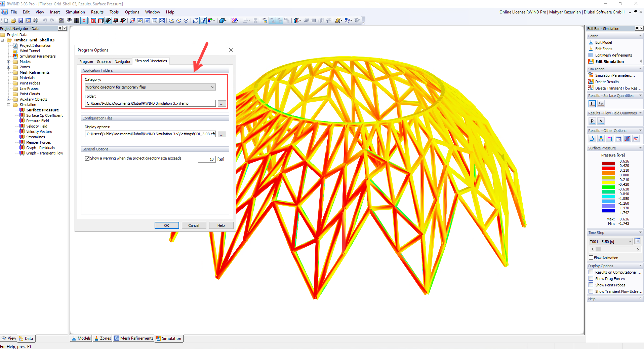
Task: Open the Simulation menu
Action: 75,12
